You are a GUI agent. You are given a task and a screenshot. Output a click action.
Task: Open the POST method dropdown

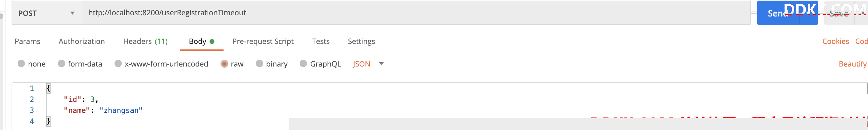coord(47,13)
